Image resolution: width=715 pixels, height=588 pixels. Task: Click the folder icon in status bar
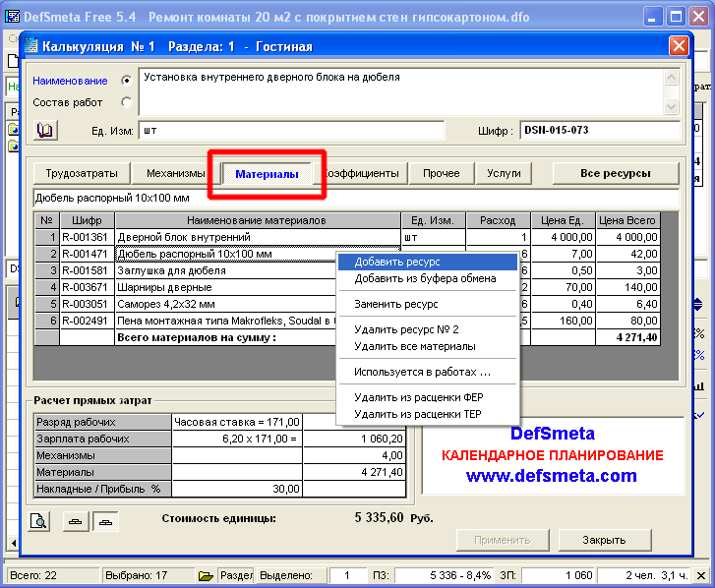coord(206,575)
